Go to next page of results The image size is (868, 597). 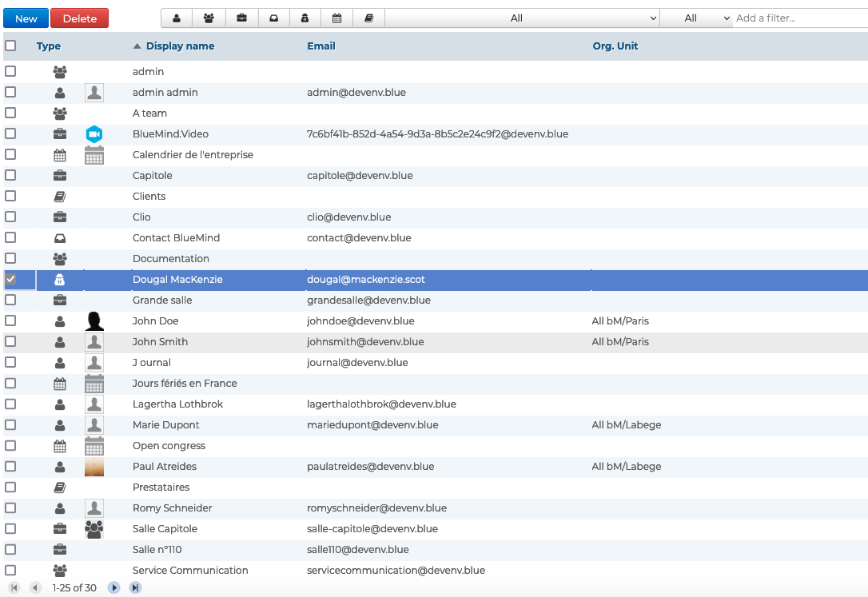[114, 588]
